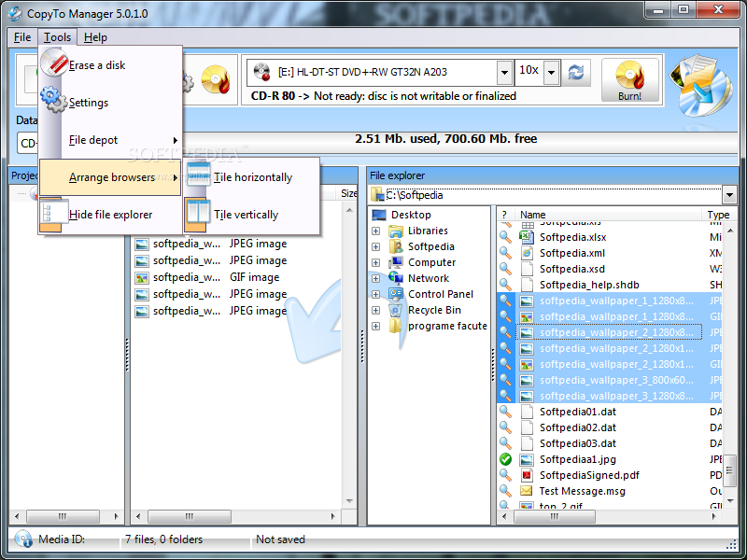This screenshot has height=560, width=747.
Task: Click the refresh drives icon
Action: [x=576, y=73]
